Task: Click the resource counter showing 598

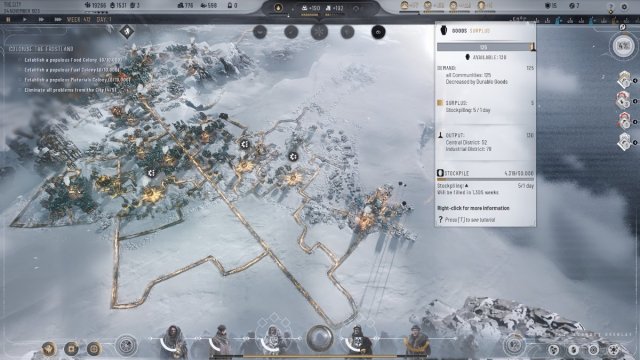Action: 209,5
